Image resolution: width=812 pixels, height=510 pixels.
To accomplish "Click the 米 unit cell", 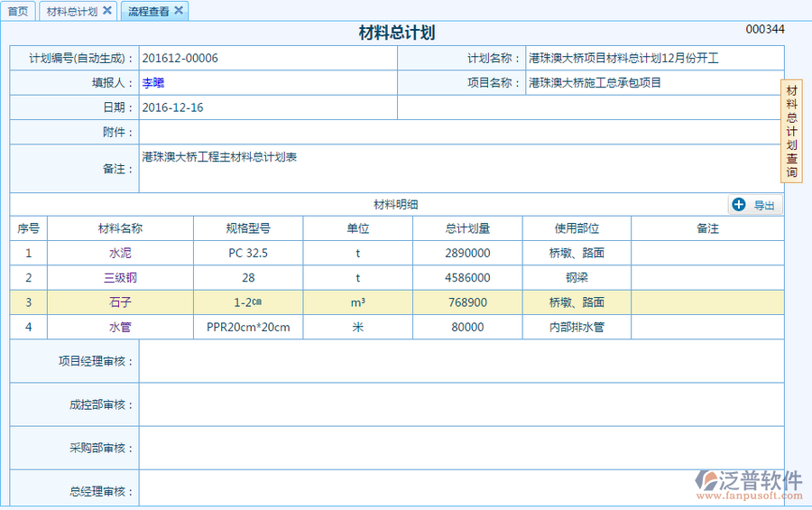I will [x=358, y=327].
